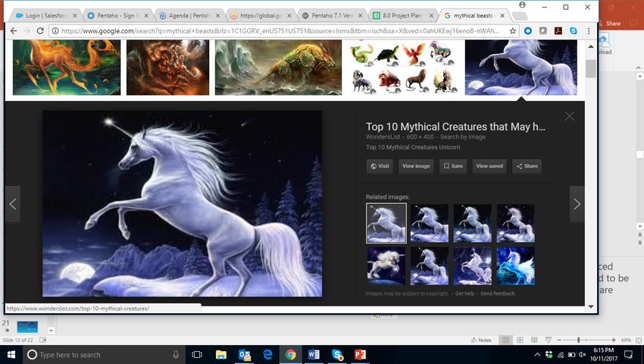The image size is (644, 364).
Task: Close the unicorn image preview panel
Action: click(x=569, y=116)
